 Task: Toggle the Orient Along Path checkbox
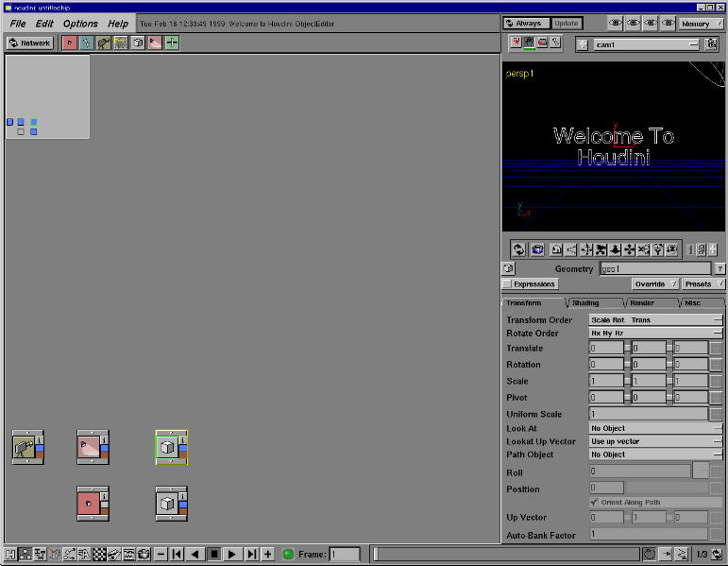pos(594,503)
